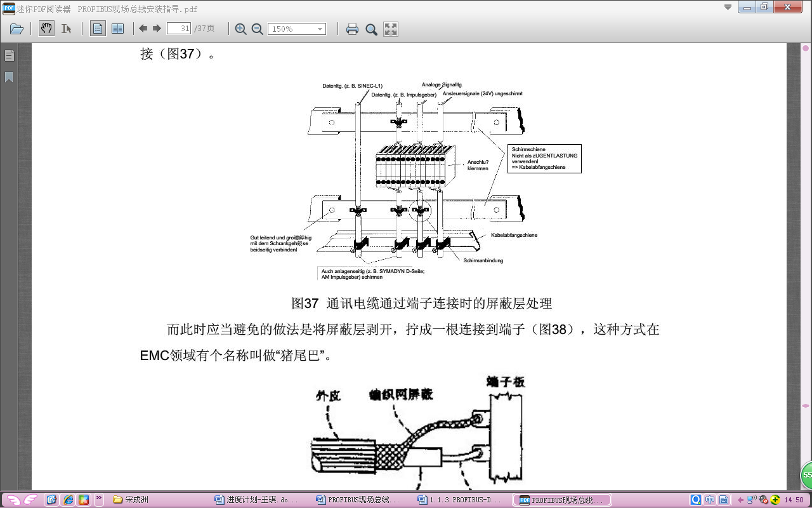
Task: Open the 150% zoom level dropdown
Action: click(320, 29)
